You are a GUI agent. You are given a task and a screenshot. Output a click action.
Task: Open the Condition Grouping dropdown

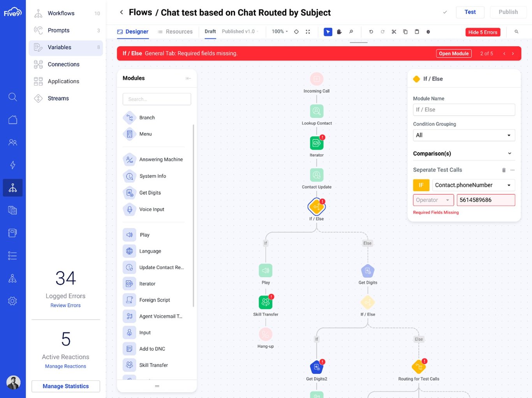(464, 135)
